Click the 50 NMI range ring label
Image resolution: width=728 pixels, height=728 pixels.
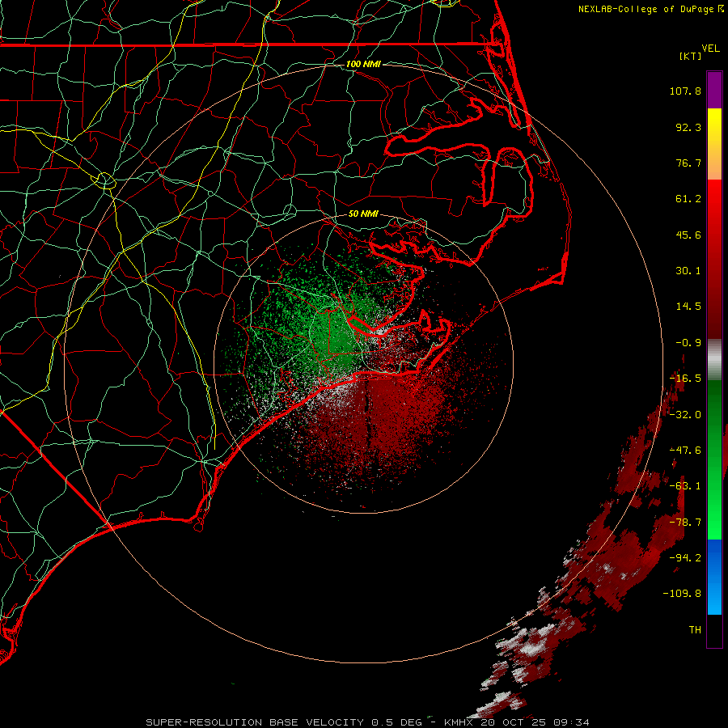[x=363, y=214]
